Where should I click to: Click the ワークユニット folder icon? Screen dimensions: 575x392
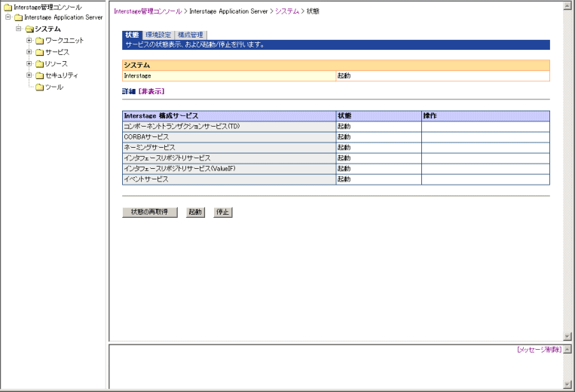39,40
